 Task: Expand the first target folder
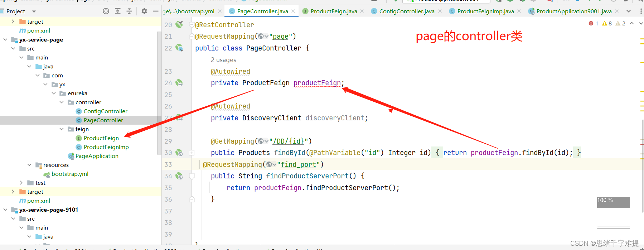(13, 21)
